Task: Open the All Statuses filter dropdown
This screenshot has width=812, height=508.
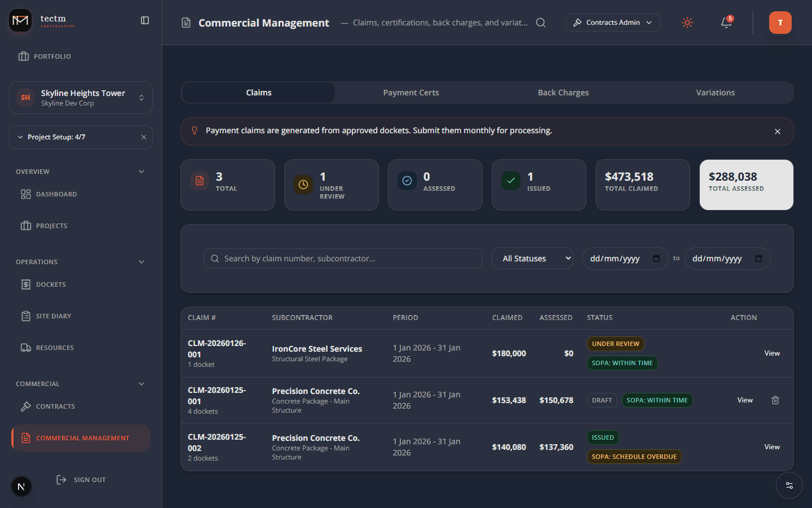Action: pyautogui.click(x=532, y=258)
